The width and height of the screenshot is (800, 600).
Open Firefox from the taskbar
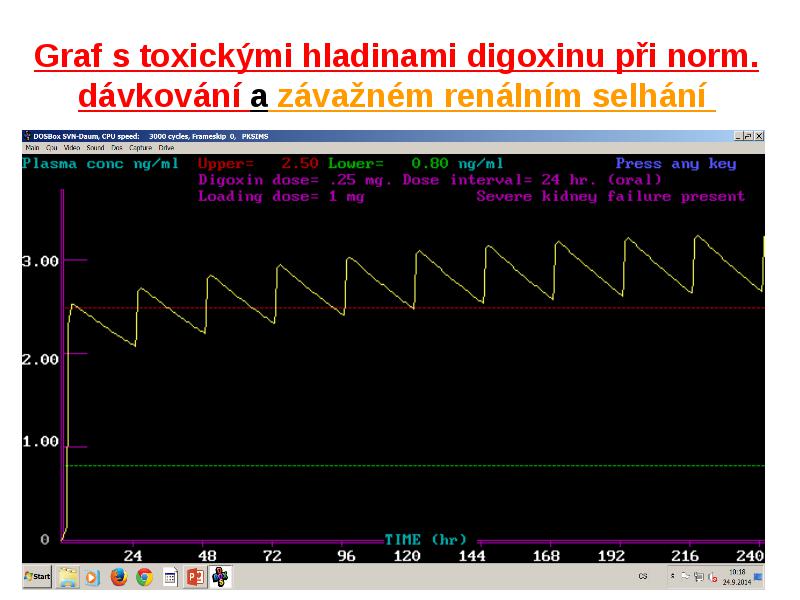(119, 577)
